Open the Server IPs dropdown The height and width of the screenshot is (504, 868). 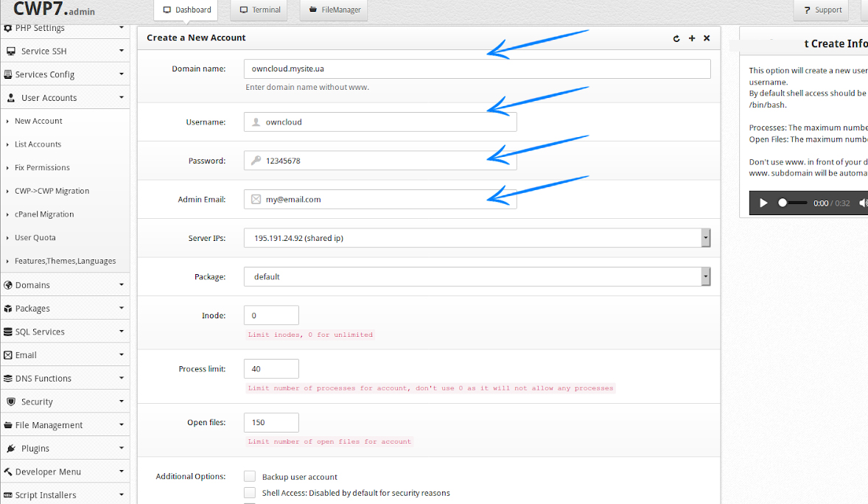pyautogui.click(x=706, y=237)
